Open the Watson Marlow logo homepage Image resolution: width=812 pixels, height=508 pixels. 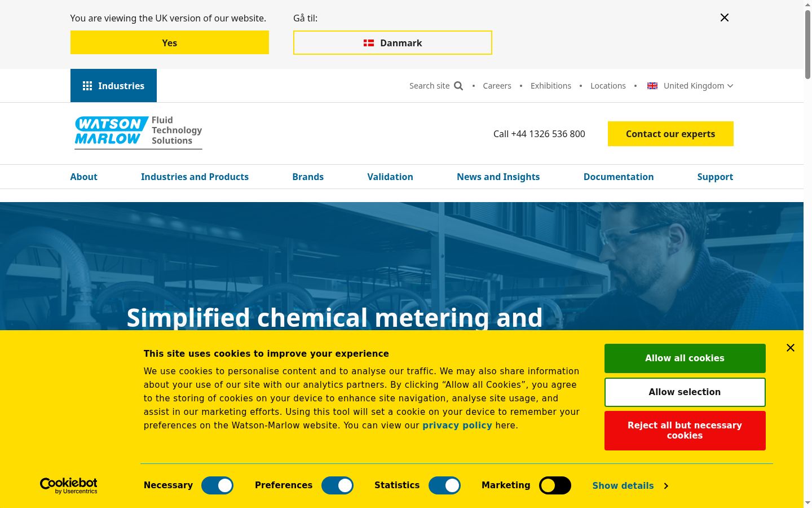pos(138,133)
